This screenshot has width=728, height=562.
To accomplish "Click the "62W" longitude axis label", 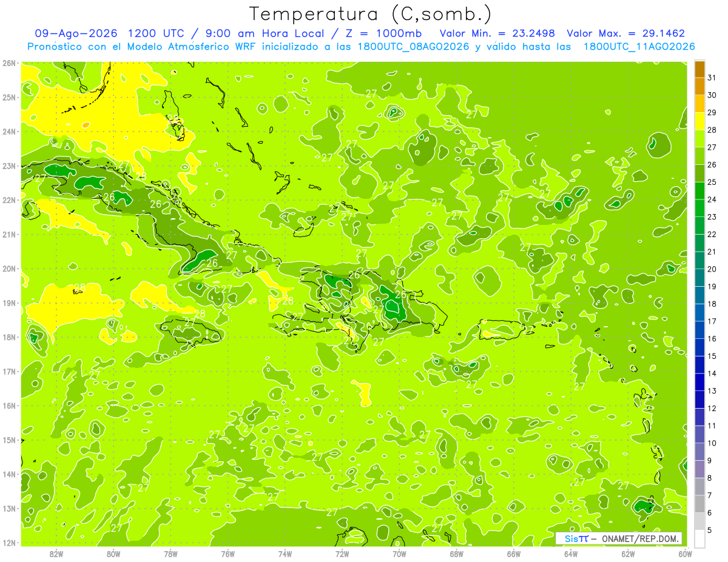I will click(x=629, y=554).
